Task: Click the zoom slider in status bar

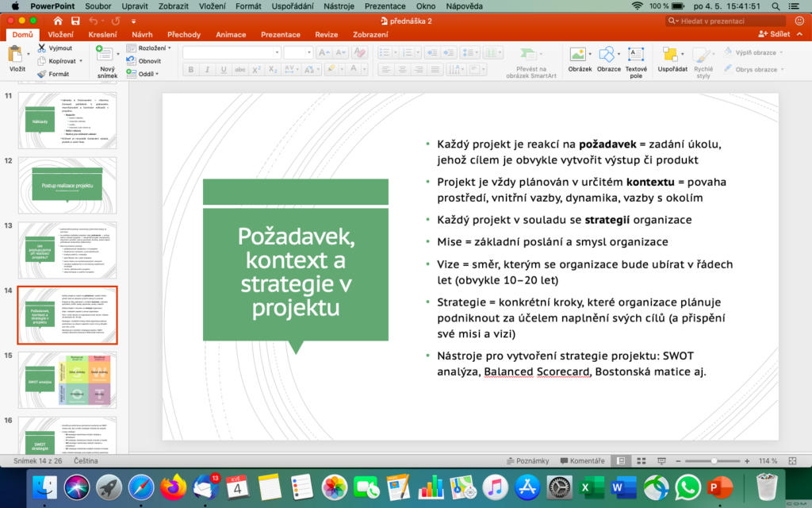Action: point(714,460)
